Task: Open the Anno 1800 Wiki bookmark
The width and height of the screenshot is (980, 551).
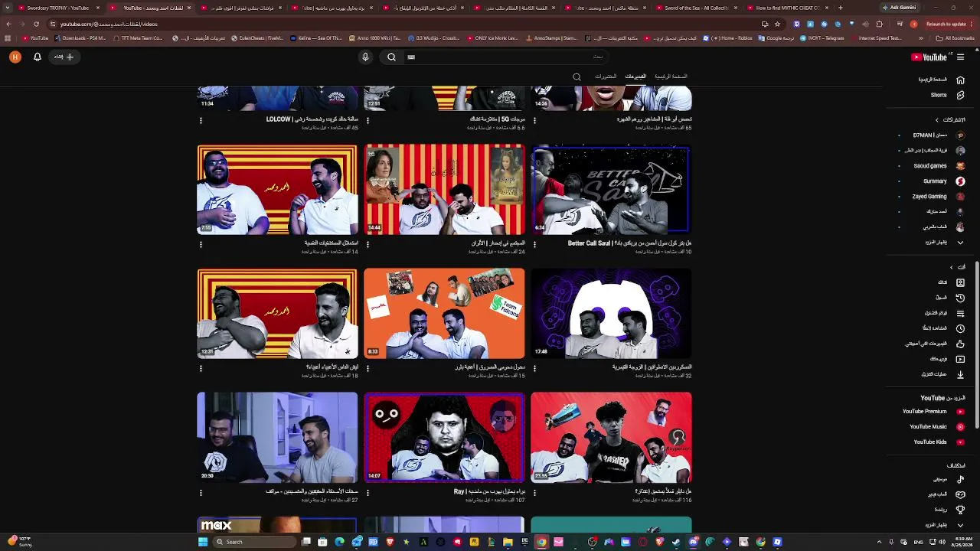Action: pos(374,38)
